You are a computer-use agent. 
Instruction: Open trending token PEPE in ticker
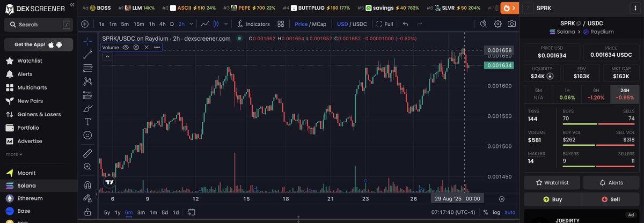click(x=248, y=8)
